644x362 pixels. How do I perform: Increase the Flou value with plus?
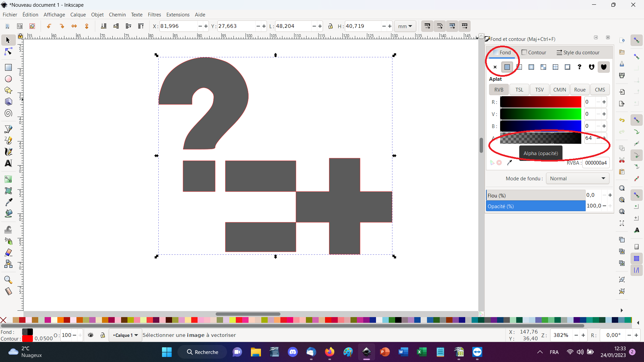tap(610, 195)
